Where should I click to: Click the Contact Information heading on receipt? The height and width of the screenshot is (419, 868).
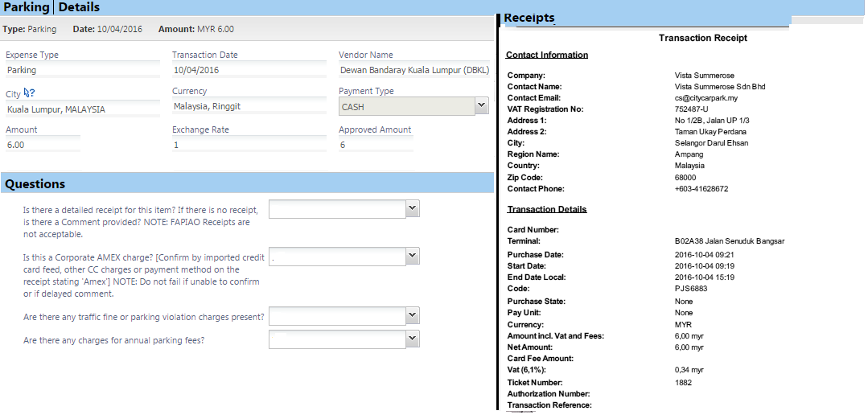tap(547, 55)
